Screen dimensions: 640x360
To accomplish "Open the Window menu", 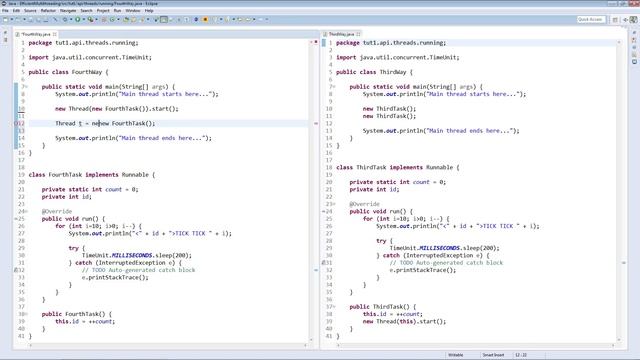I will click(133, 11).
